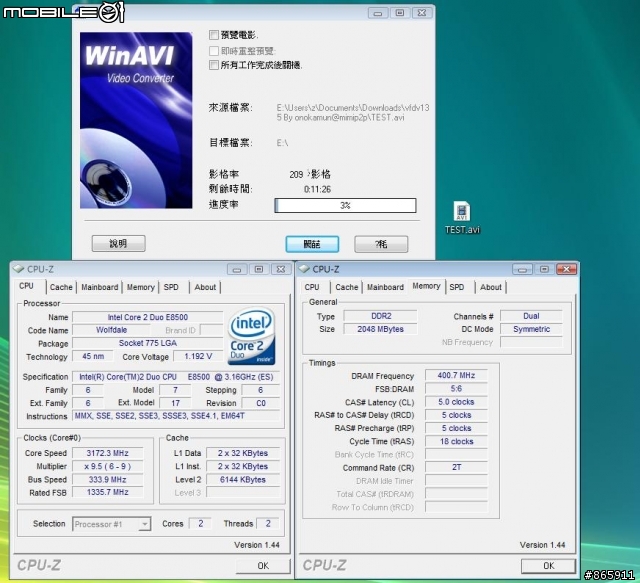Click the x 9.5 multiplier value
640x583 pixels.
tap(107, 466)
